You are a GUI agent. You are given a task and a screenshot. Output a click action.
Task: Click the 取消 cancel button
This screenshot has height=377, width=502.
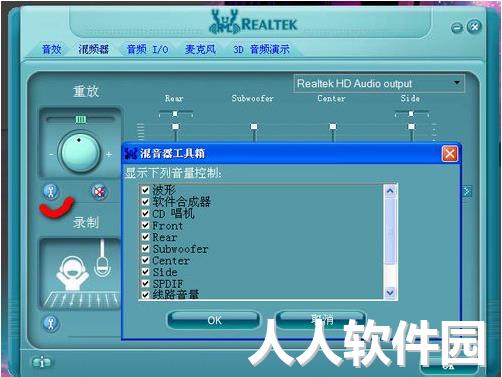[322, 319]
